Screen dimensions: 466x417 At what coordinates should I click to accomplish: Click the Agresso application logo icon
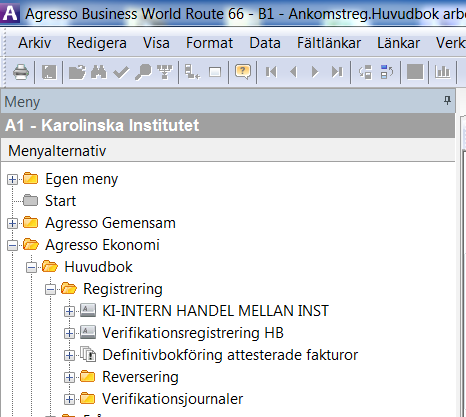tap(10, 13)
